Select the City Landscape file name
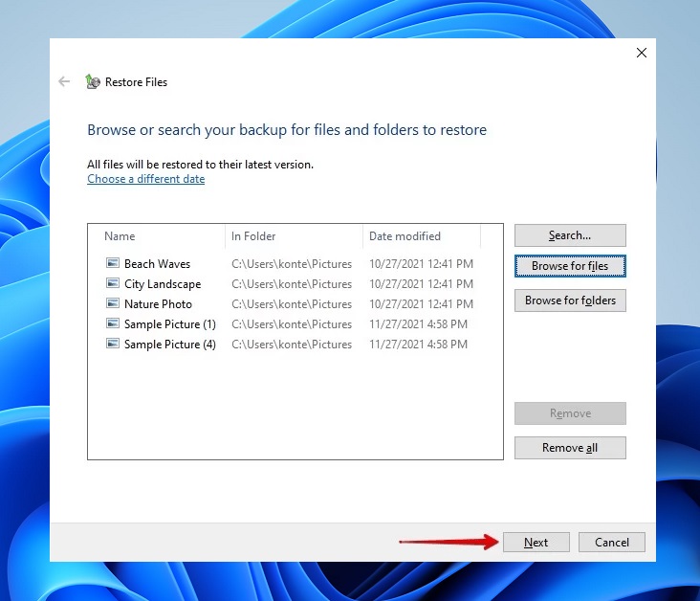This screenshot has height=601, width=700. pyautogui.click(x=163, y=284)
